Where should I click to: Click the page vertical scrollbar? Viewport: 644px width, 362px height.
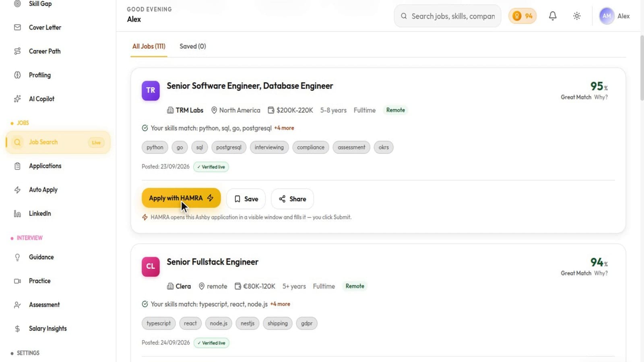tap(642, 68)
